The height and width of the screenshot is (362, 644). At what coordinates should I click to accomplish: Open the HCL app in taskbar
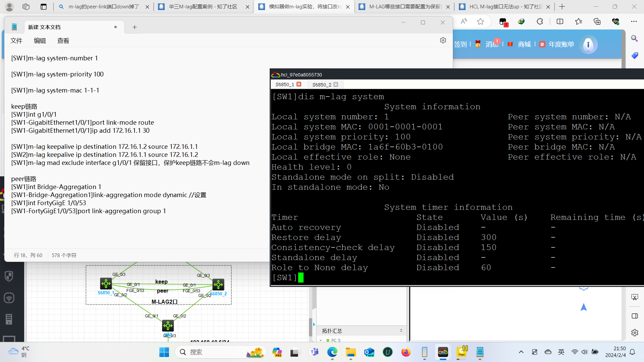point(443,352)
